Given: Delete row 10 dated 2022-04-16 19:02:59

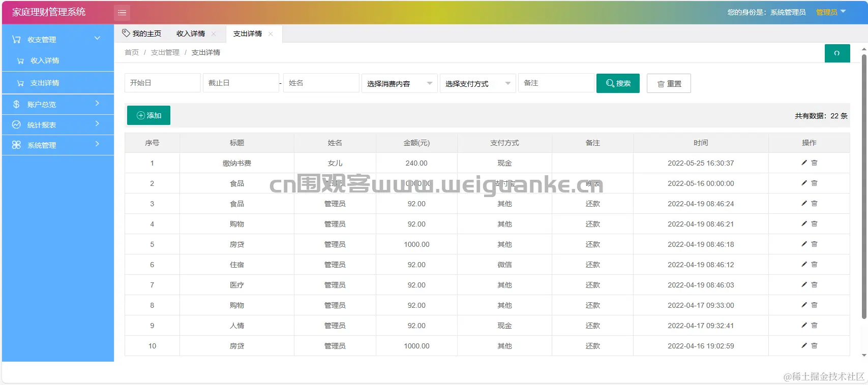Looking at the screenshot, I should click(x=814, y=345).
